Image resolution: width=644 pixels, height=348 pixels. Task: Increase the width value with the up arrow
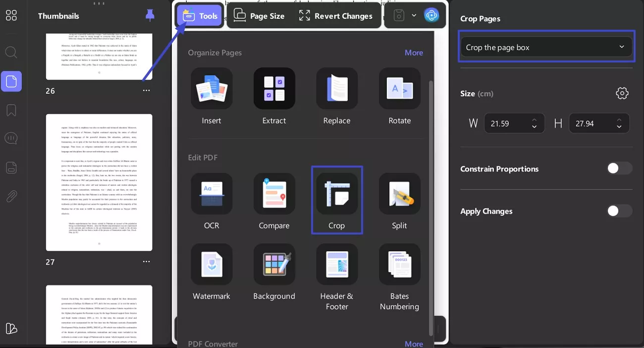pyautogui.click(x=534, y=119)
